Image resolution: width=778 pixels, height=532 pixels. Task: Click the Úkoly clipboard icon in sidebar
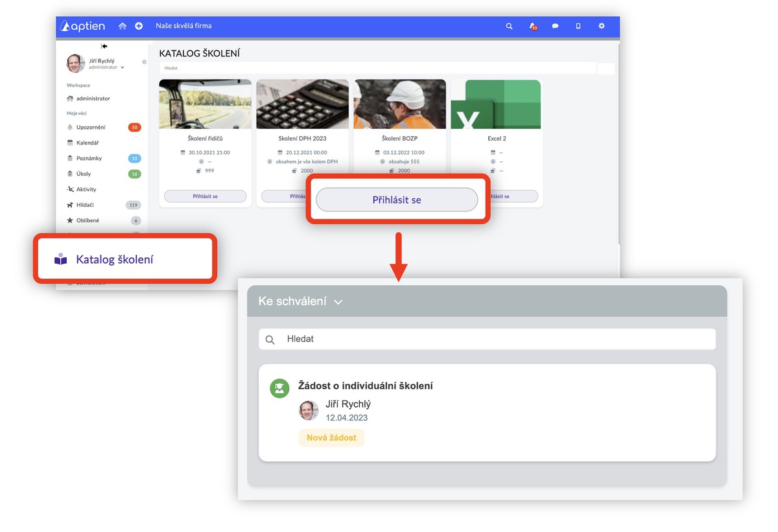[x=70, y=174]
